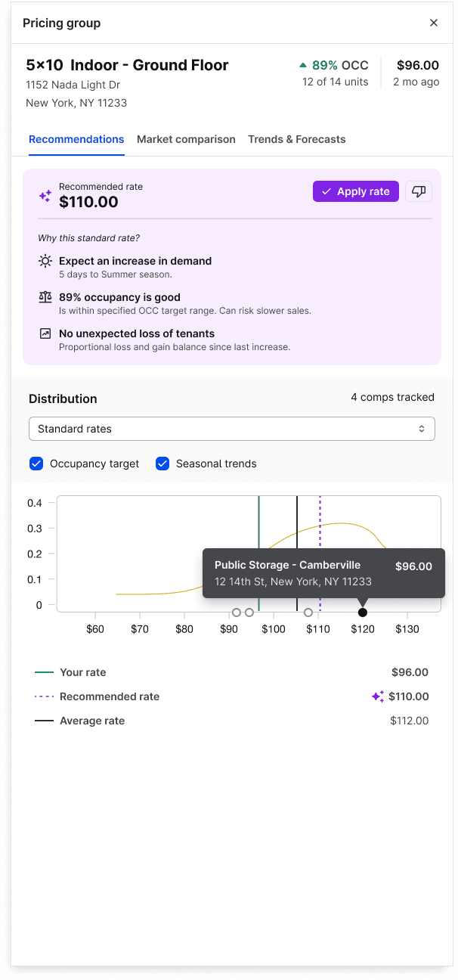Uncheck the Occupancy target checkbox
Viewport: 458px width, 980px height.
point(36,464)
